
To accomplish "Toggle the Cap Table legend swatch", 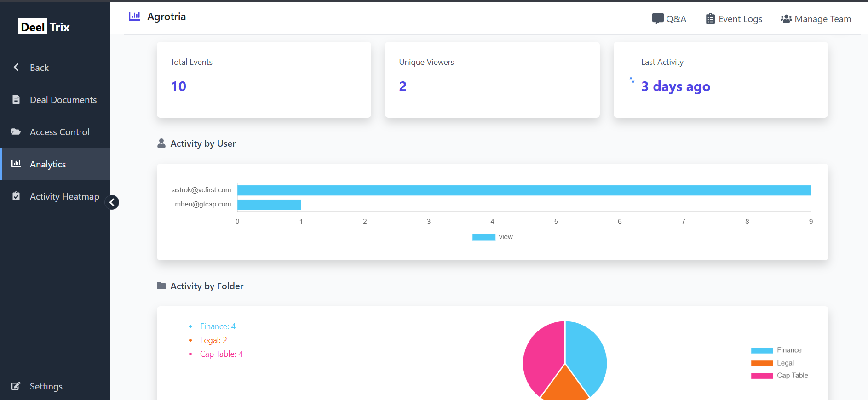I will [x=762, y=376].
